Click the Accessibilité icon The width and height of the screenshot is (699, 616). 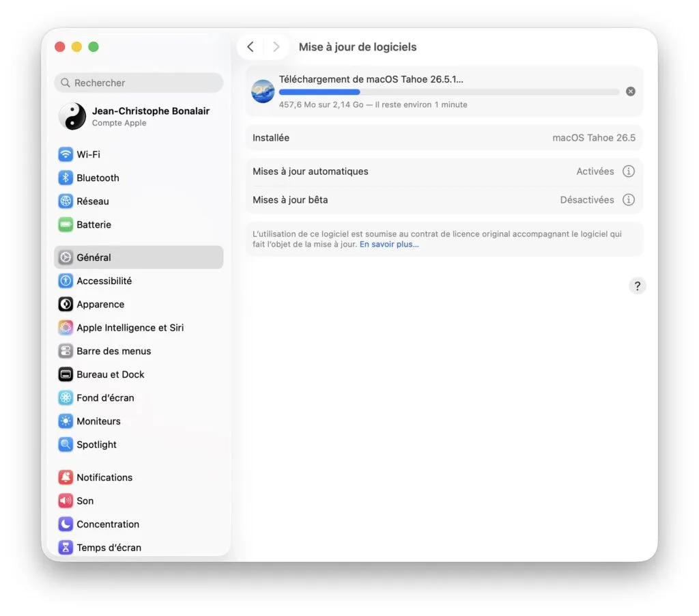coord(66,281)
